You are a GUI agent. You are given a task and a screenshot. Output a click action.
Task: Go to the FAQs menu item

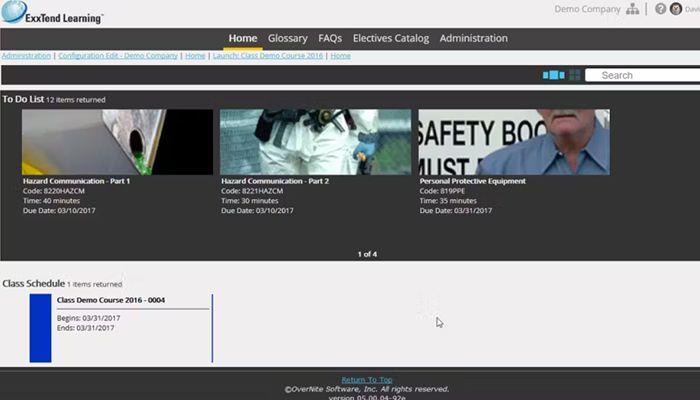pyautogui.click(x=330, y=38)
